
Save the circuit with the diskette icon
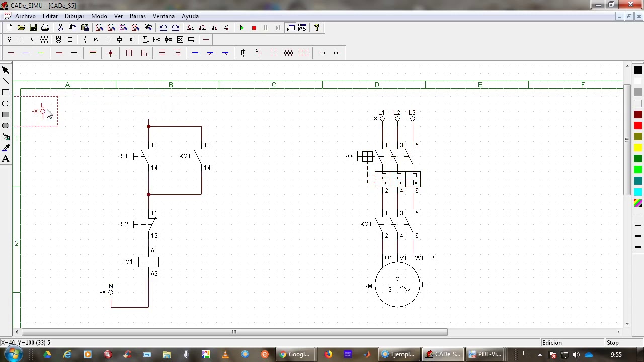coord(33,28)
